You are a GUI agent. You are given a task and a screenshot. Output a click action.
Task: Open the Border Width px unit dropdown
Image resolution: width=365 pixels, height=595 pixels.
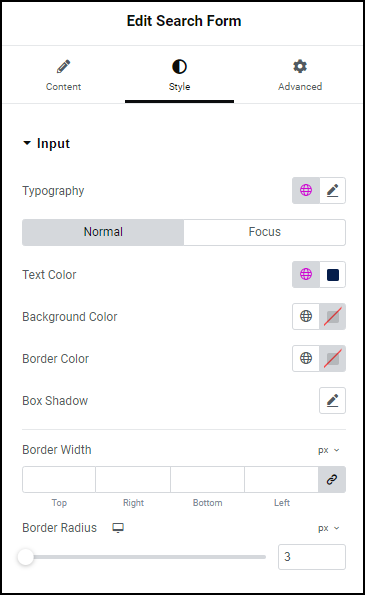tap(329, 450)
